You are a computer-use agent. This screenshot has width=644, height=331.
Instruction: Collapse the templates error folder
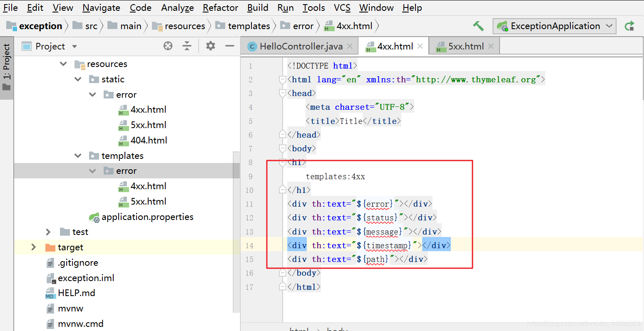click(x=92, y=171)
